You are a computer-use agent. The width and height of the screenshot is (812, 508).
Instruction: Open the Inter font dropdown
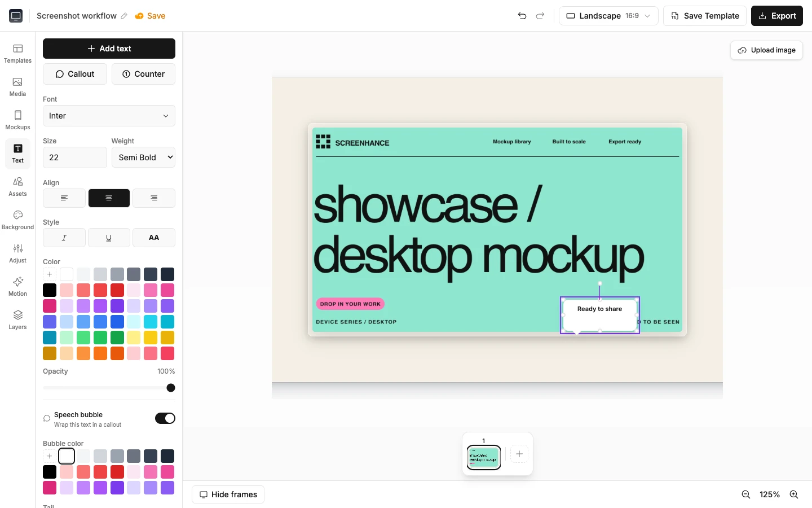(x=109, y=116)
